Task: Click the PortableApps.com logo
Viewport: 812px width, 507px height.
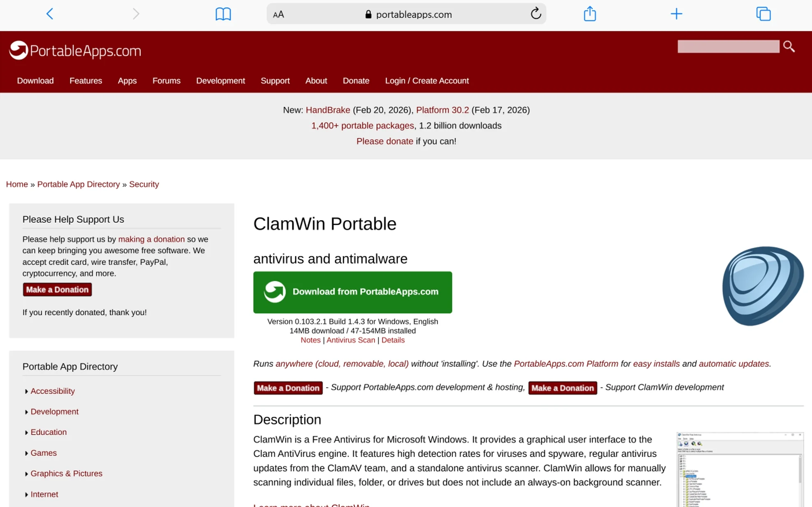Action: pos(75,51)
